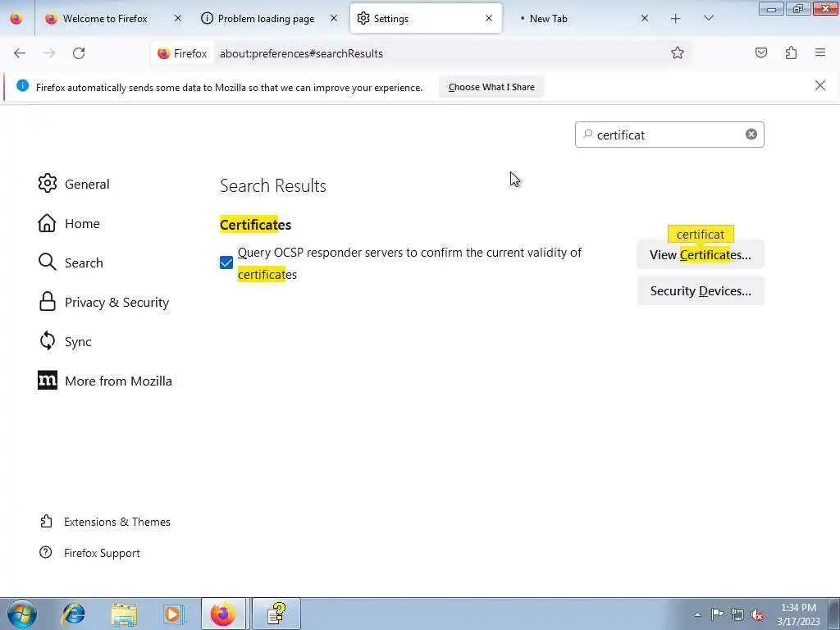Close the New Tab tab
Image resolution: width=840 pixels, height=630 pixels.
[x=645, y=18]
